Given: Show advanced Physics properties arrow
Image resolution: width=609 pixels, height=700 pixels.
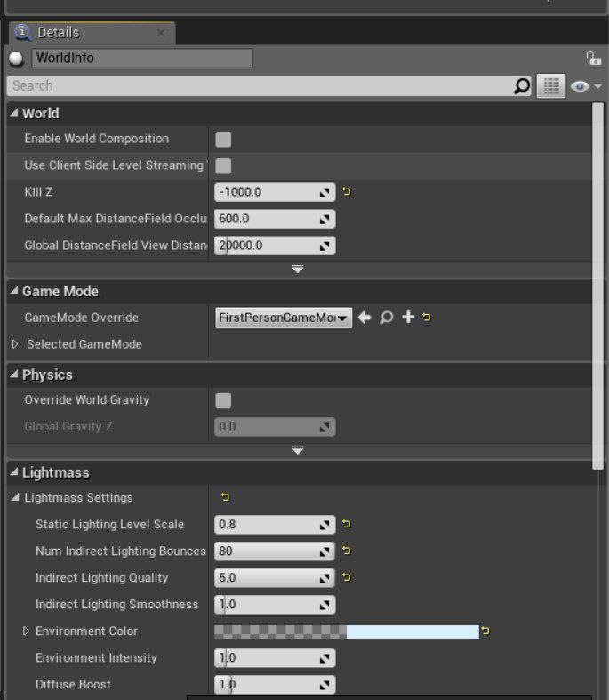Looking at the screenshot, I should pos(298,450).
